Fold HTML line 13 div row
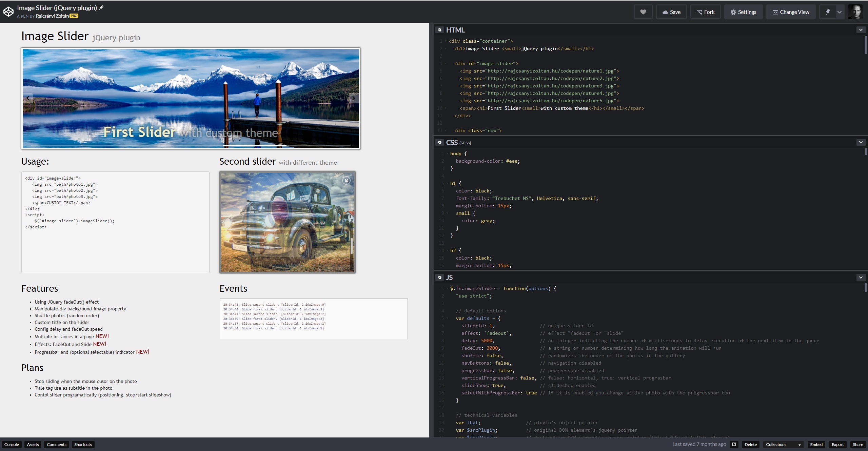Screen dimensions: 868x451 pos(446,130)
